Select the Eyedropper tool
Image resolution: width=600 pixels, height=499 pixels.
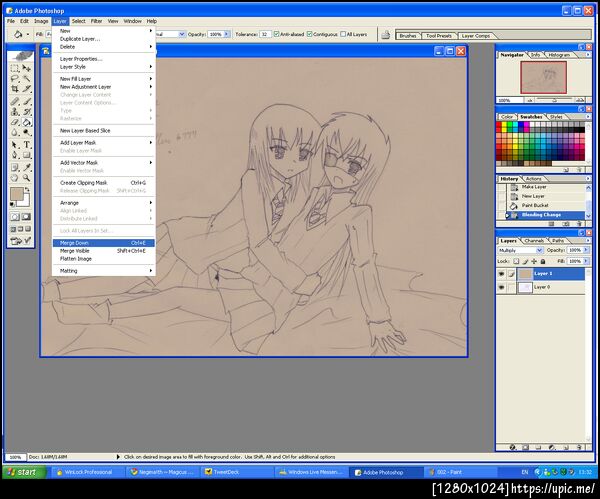[26, 168]
